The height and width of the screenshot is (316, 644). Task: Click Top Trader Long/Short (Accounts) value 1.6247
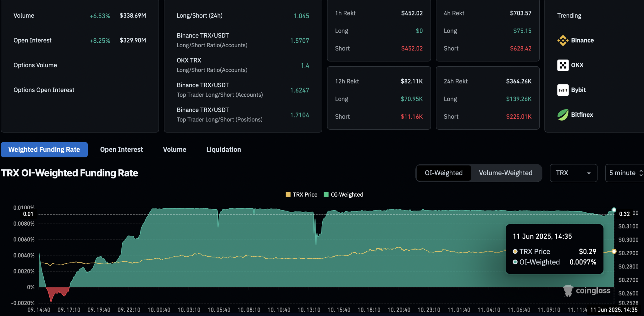(300, 90)
